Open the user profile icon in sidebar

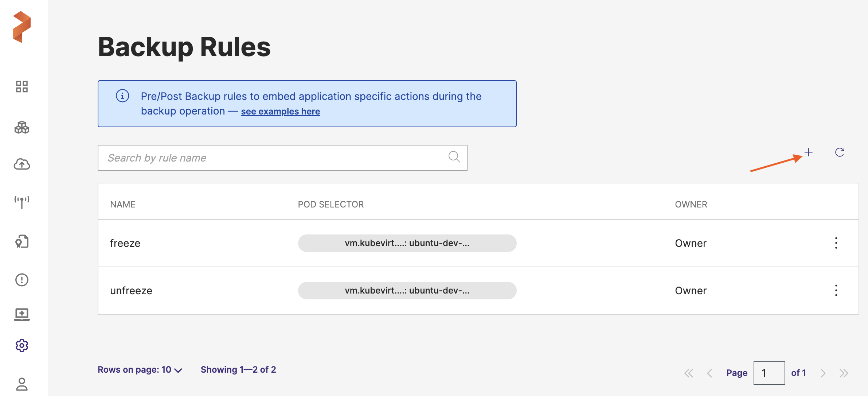(x=22, y=384)
